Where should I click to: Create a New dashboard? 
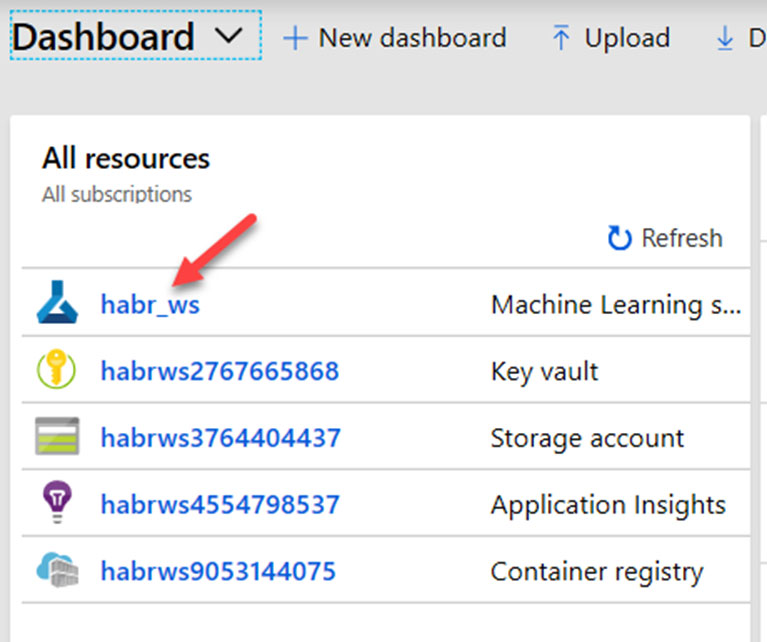(x=412, y=38)
